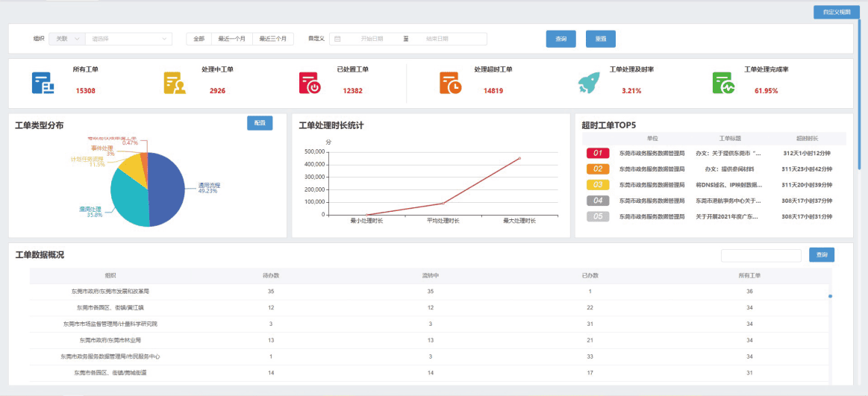868x396 pixels.
Task: Click the 61.95% completion rate value
Action: (766, 91)
